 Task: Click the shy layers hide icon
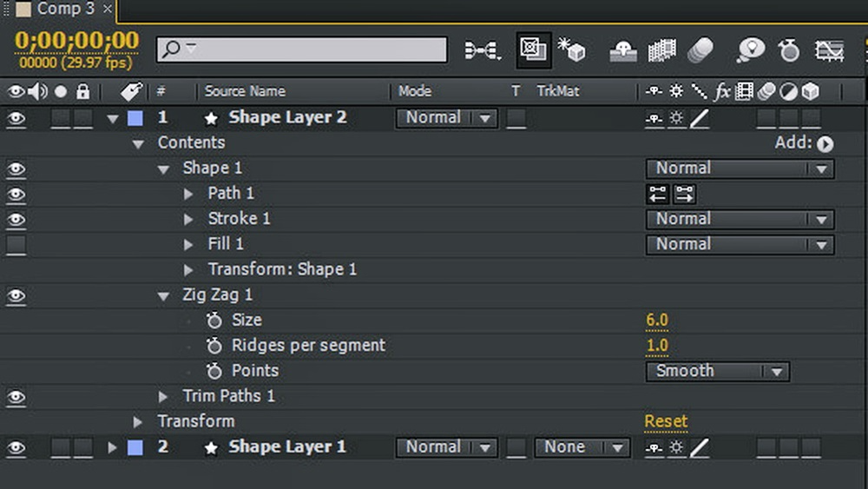(x=621, y=50)
